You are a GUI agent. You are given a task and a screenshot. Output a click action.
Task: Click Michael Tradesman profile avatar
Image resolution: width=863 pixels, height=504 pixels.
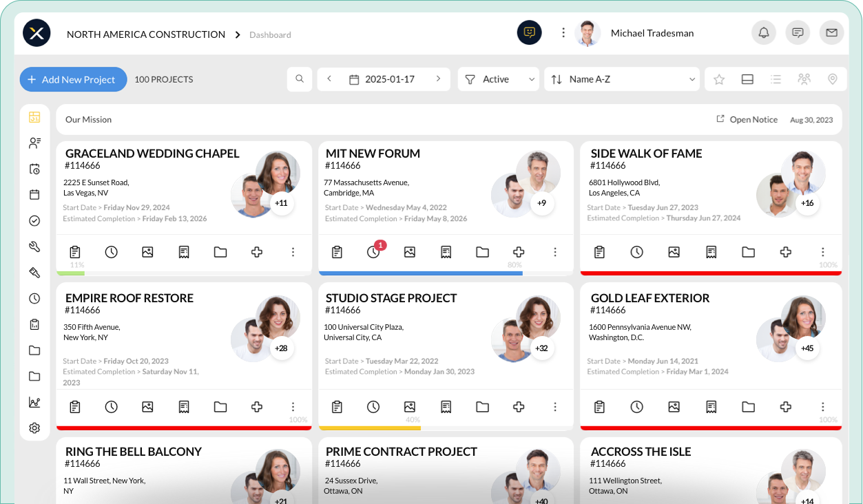(x=588, y=32)
